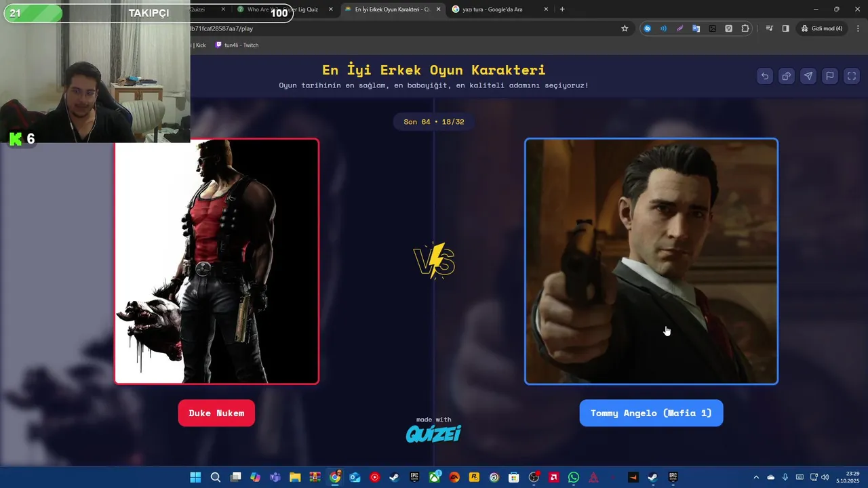The width and height of the screenshot is (868, 488).
Task: Open the Extensions puzzle-piece menu
Action: click(745, 28)
